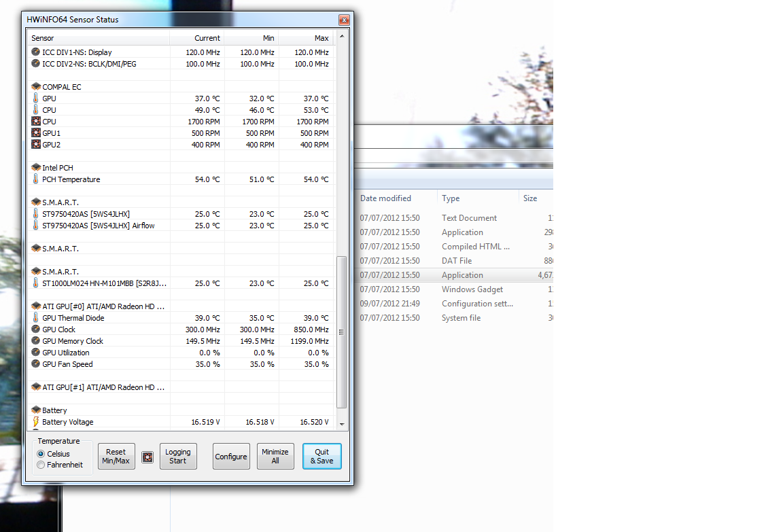Select the System file row in Explorer
The width and height of the screenshot is (783, 532).
455,318
